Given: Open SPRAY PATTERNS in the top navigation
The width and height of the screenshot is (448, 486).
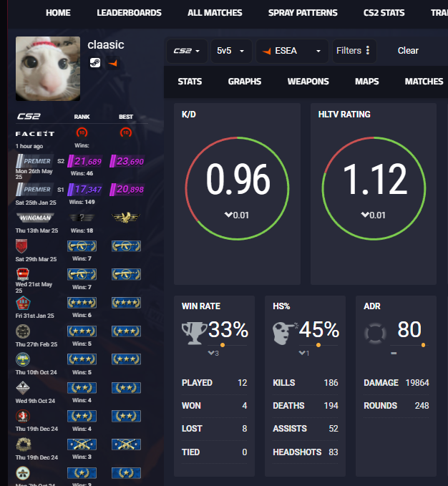Looking at the screenshot, I should pos(303,13).
